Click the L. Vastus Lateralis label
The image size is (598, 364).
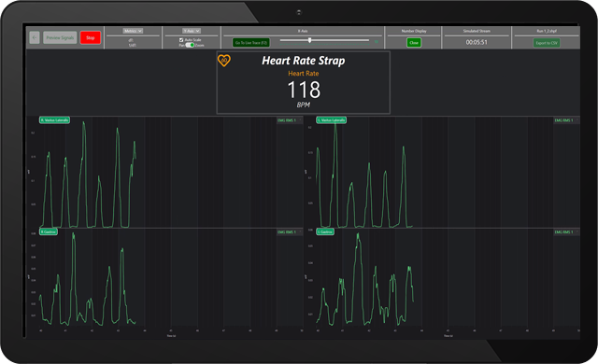331,120
